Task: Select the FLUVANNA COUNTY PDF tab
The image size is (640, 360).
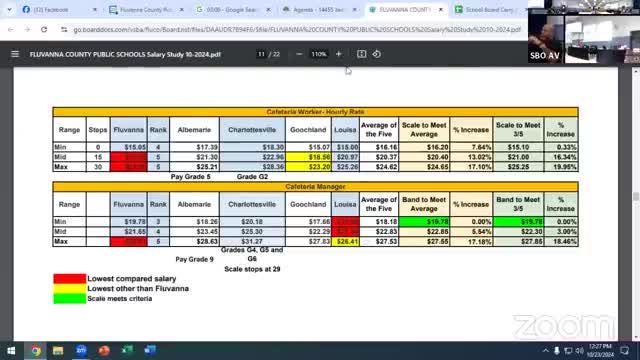Action: pyautogui.click(x=407, y=9)
